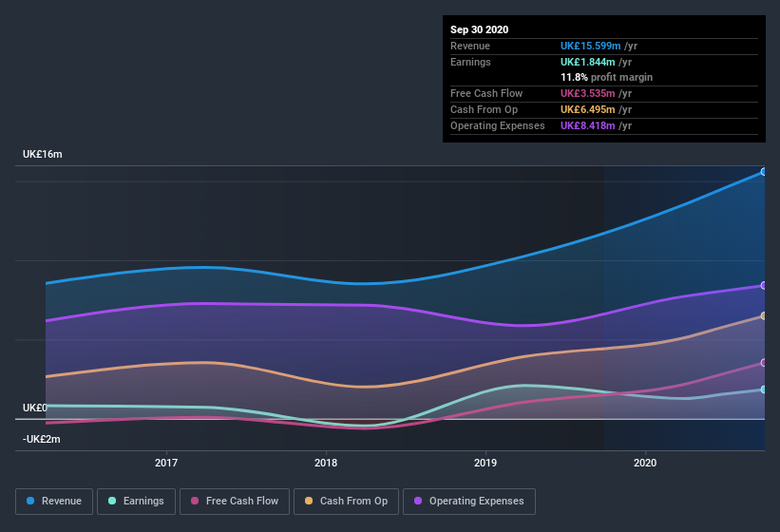780x532 pixels.
Task: Click the 2020 x-axis label
Action: [x=645, y=463]
